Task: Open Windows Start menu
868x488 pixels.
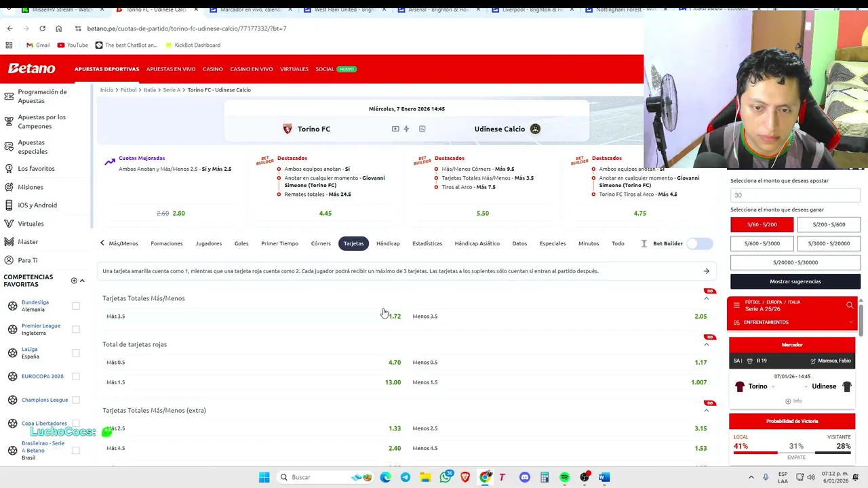Action: click(x=264, y=477)
